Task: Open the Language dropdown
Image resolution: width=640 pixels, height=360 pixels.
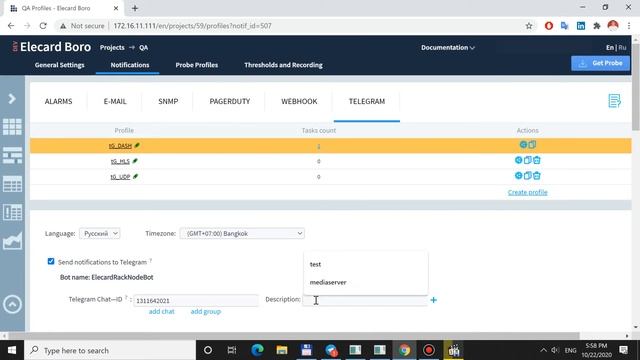Action: [100, 233]
